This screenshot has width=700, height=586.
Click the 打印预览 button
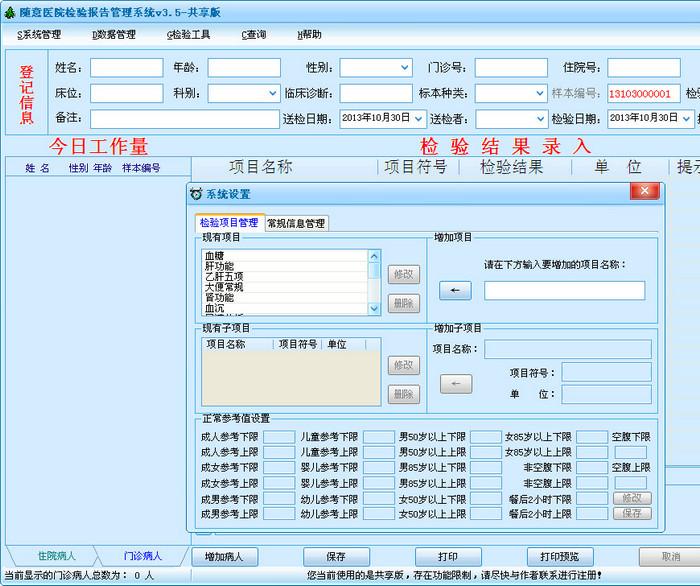[x=560, y=557]
